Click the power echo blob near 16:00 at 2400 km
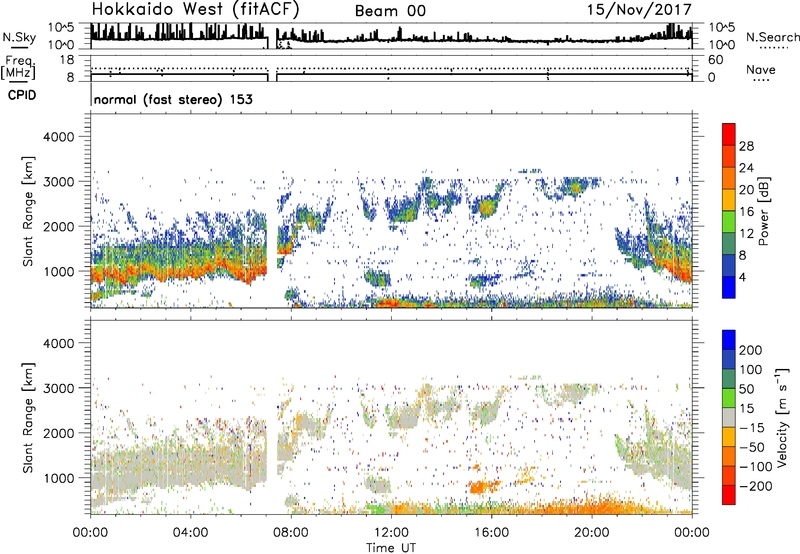Viewport: 800px width, 554px height. coord(486,207)
